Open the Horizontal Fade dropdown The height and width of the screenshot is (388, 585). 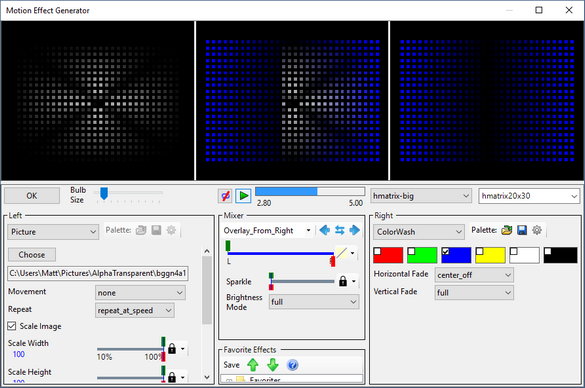click(x=474, y=275)
